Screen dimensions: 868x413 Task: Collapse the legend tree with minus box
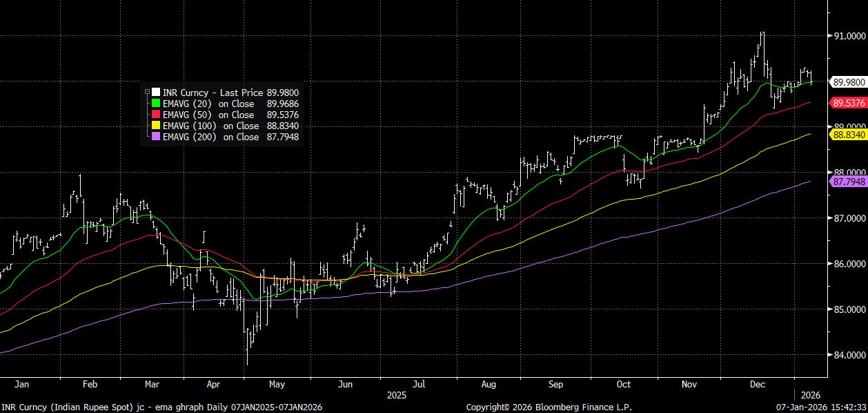click(x=147, y=92)
